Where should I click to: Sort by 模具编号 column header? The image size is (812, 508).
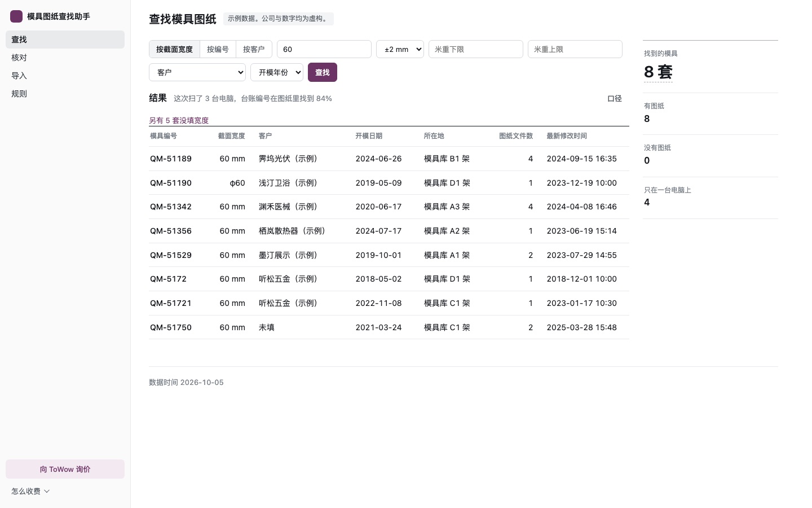tap(164, 136)
